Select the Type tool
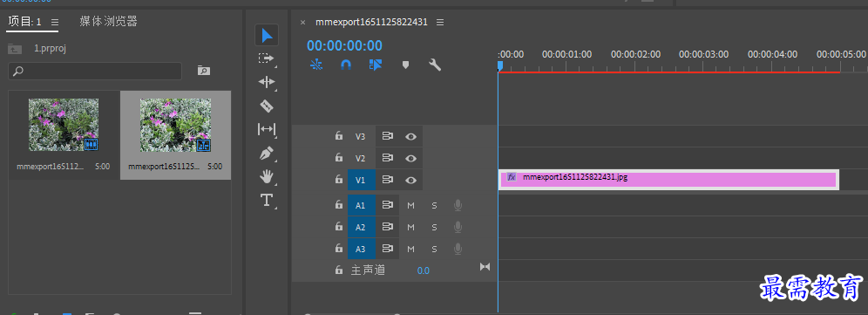 click(x=267, y=200)
